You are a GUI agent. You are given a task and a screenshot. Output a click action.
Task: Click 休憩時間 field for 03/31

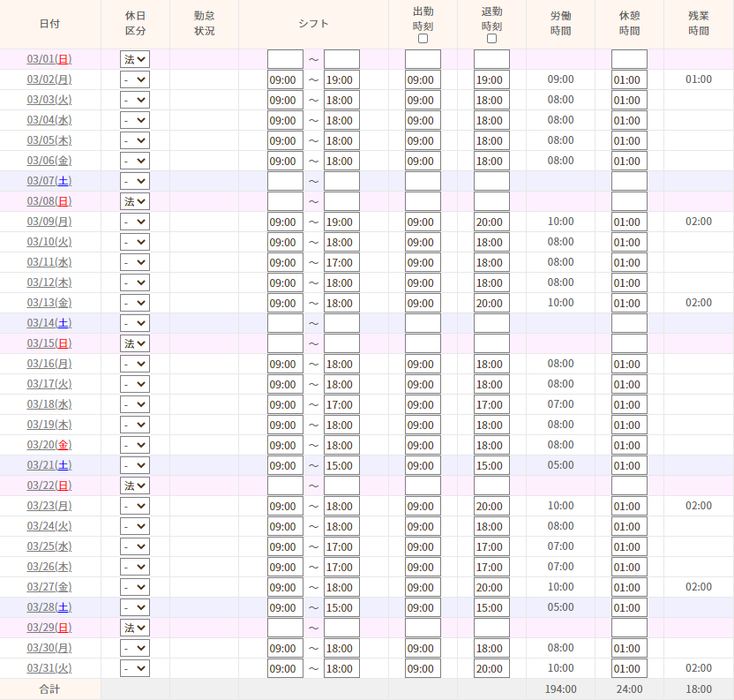tap(629, 668)
